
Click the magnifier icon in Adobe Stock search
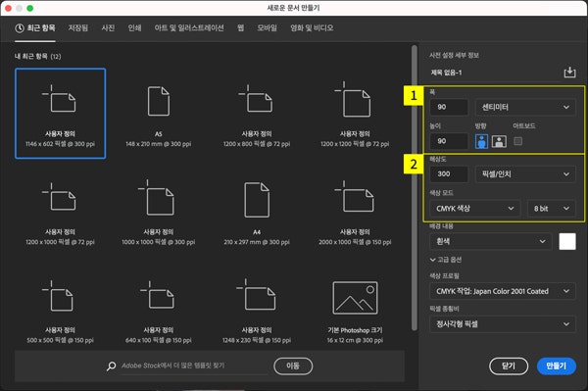click(111, 366)
